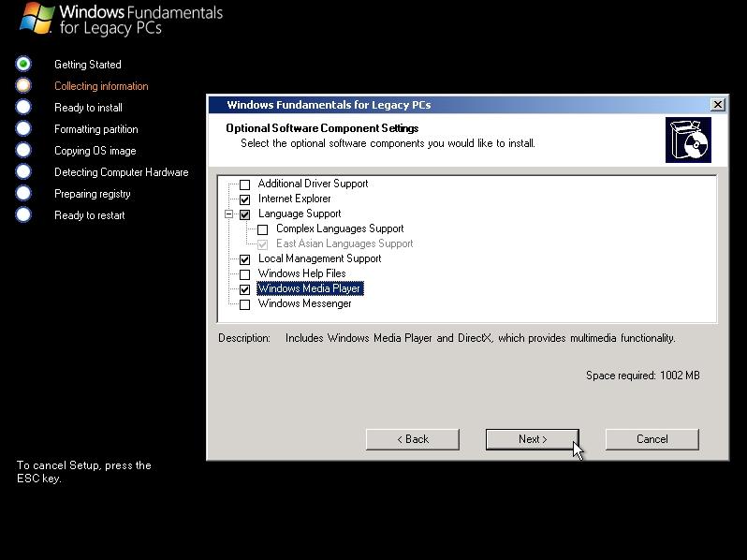Select the Complex Languages Support item
The height and width of the screenshot is (560, 747).
(340, 228)
